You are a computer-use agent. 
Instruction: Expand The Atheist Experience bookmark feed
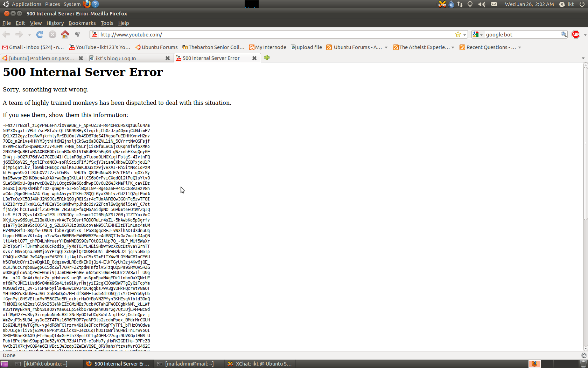click(x=453, y=47)
